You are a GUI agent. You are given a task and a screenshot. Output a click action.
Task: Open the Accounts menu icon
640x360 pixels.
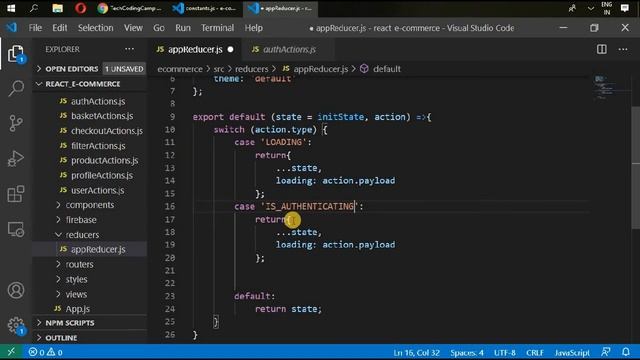[16, 290]
